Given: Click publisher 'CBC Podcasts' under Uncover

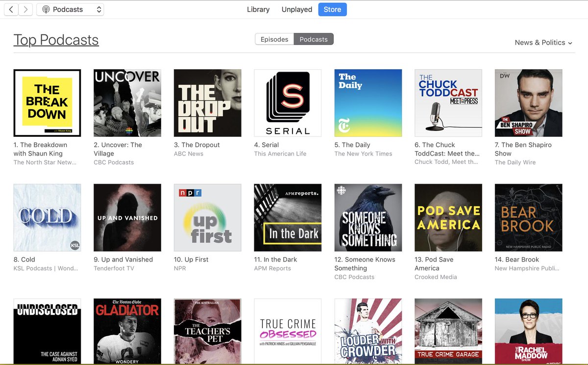Looking at the screenshot, I should tap(114, 162).
